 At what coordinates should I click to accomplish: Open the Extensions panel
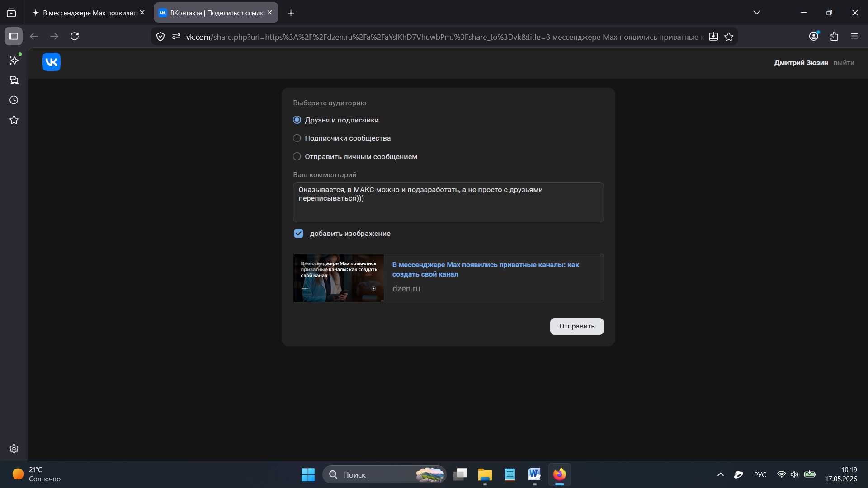pos(834,36)
